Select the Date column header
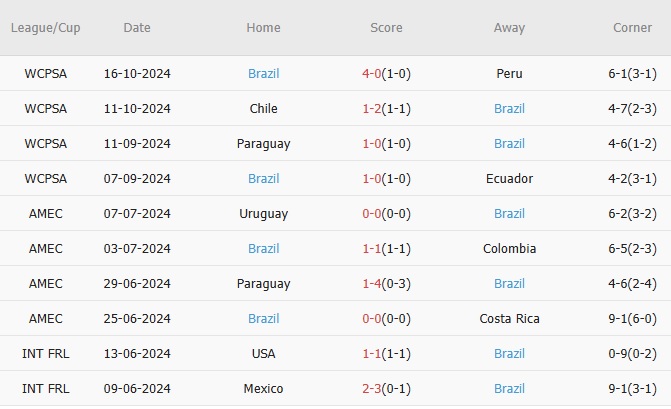 tap(137, 28)
